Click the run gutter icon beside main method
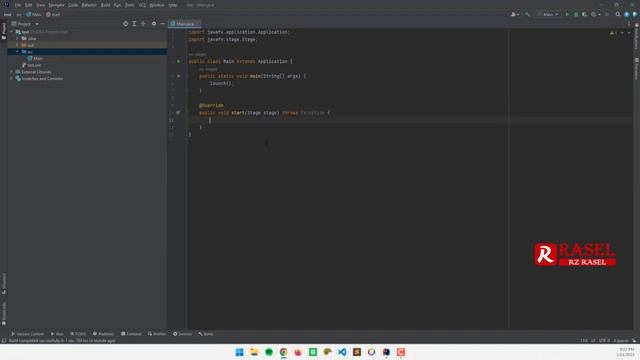Viewport: 640px width, 360px height. pos(178,76)
